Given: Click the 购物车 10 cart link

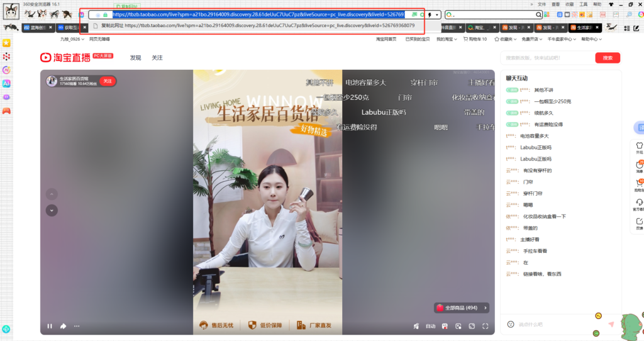Looking at the screenshot, I should pyautogui.click(x=475, y=39).
